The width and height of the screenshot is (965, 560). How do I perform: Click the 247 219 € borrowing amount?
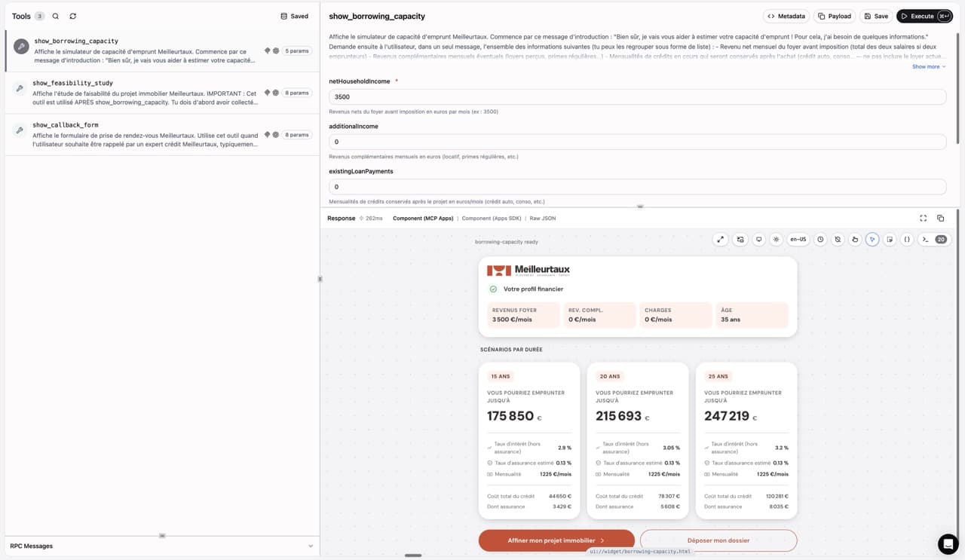731,416
